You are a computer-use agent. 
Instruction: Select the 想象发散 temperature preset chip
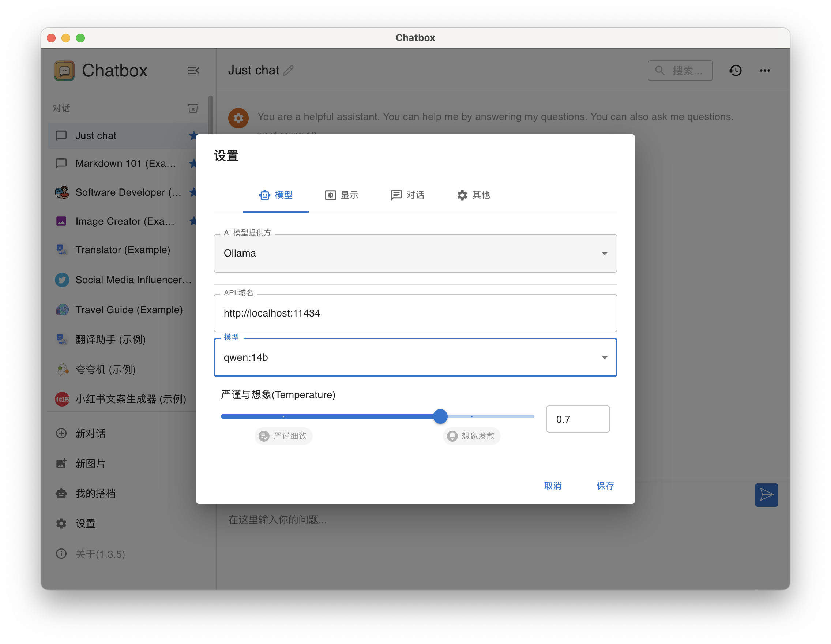pos(471,436)
